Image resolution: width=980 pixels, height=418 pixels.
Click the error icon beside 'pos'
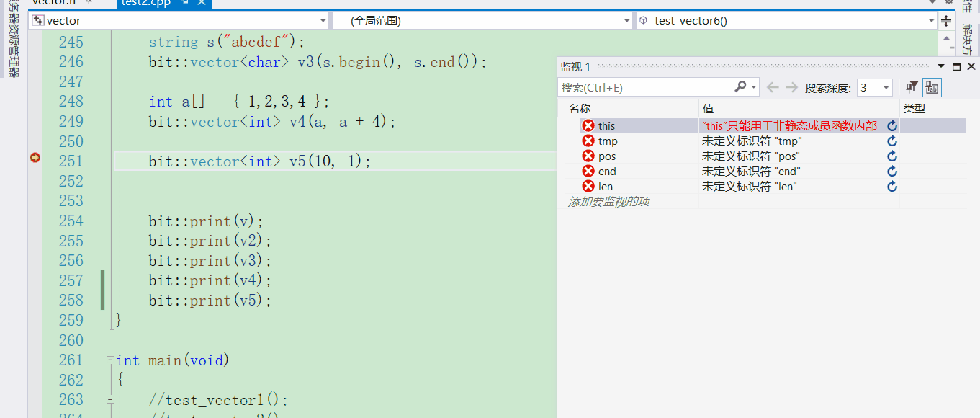click(x=588, y=156)
